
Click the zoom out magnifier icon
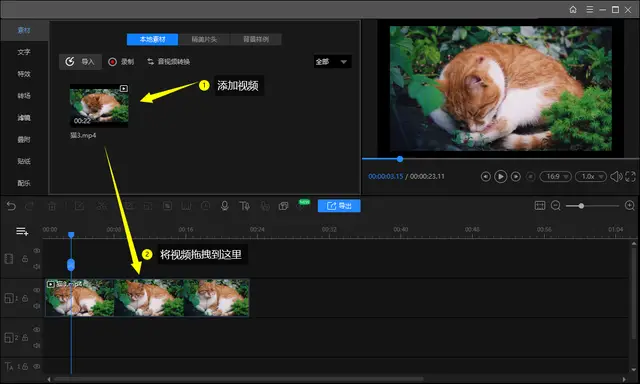556,206
